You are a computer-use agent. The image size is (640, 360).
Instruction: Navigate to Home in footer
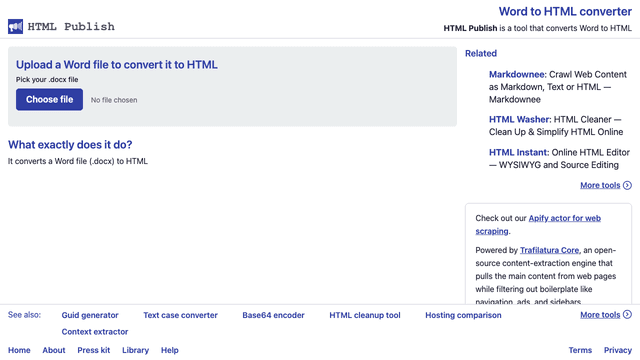pyautogui.click(x=19, y=350)
